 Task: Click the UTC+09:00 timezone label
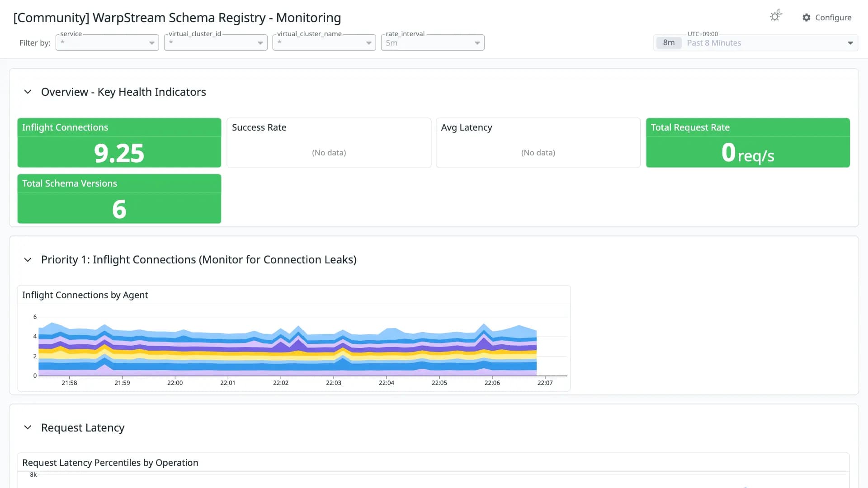coord(703,34)
